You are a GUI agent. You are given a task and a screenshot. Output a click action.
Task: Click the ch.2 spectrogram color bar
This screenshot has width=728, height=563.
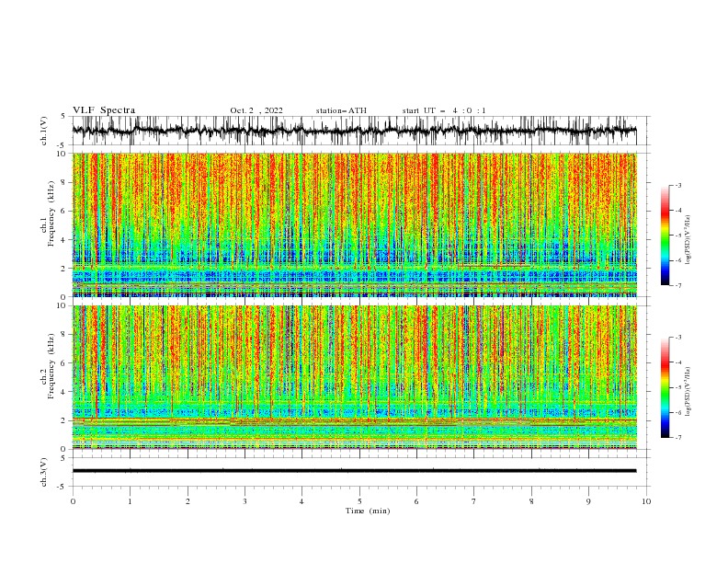coord(665,387)
